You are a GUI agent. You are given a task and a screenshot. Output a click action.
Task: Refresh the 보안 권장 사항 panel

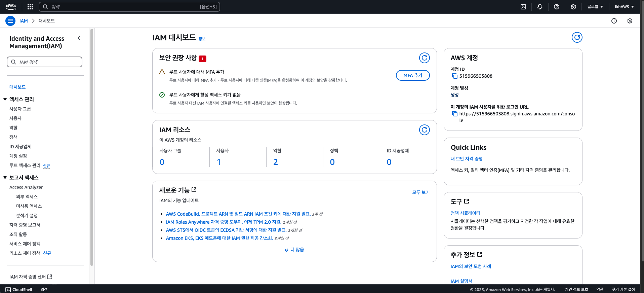coord(425,58)
